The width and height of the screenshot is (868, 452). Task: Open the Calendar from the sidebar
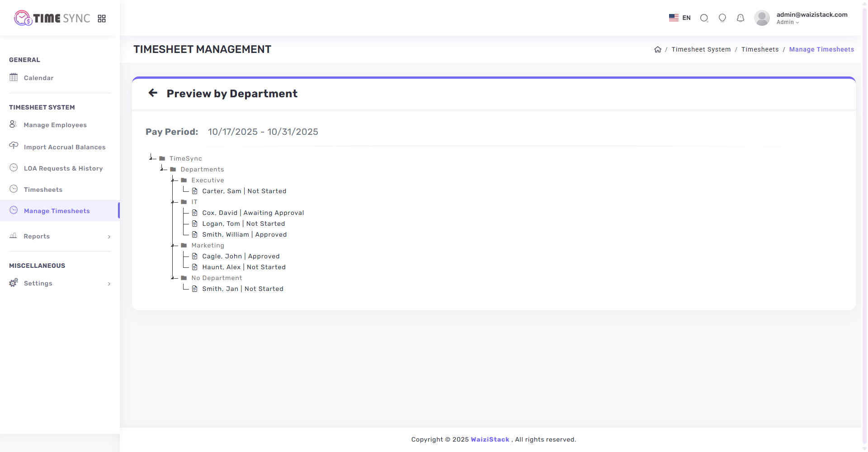38,78
